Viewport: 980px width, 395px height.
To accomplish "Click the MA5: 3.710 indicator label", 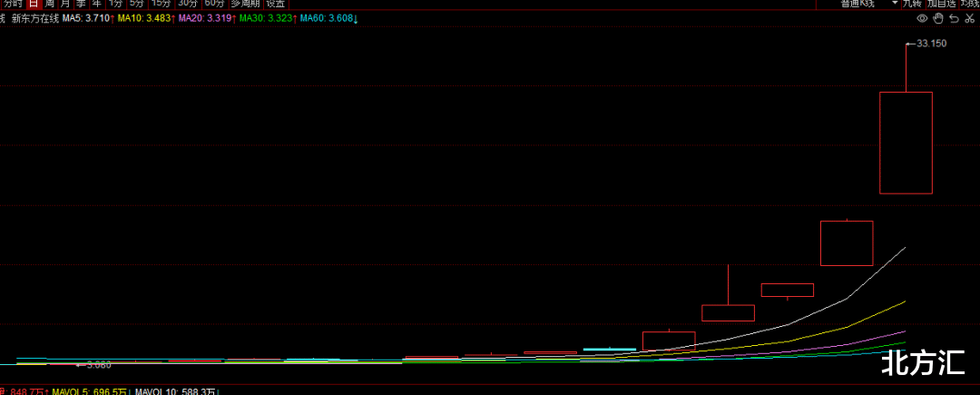I will 88,19.
